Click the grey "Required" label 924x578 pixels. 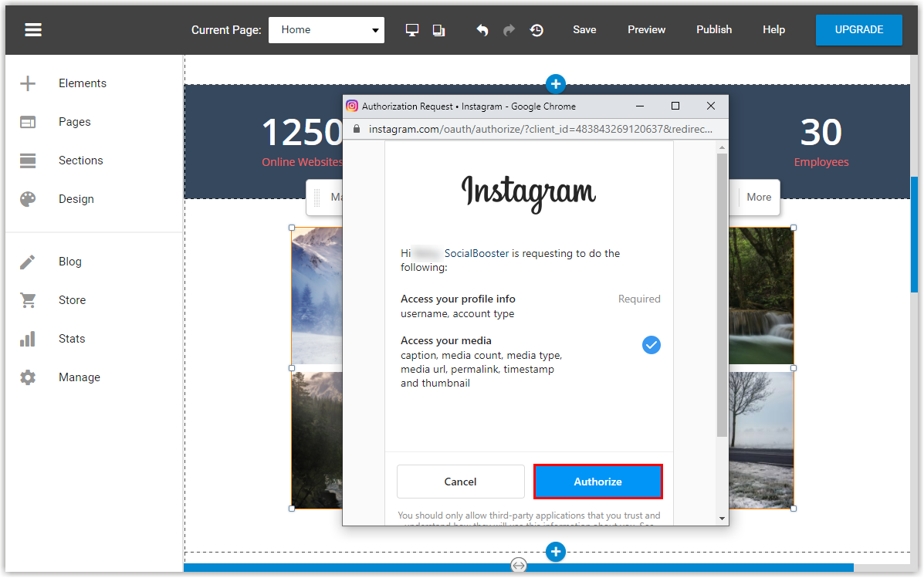(639, 299)
